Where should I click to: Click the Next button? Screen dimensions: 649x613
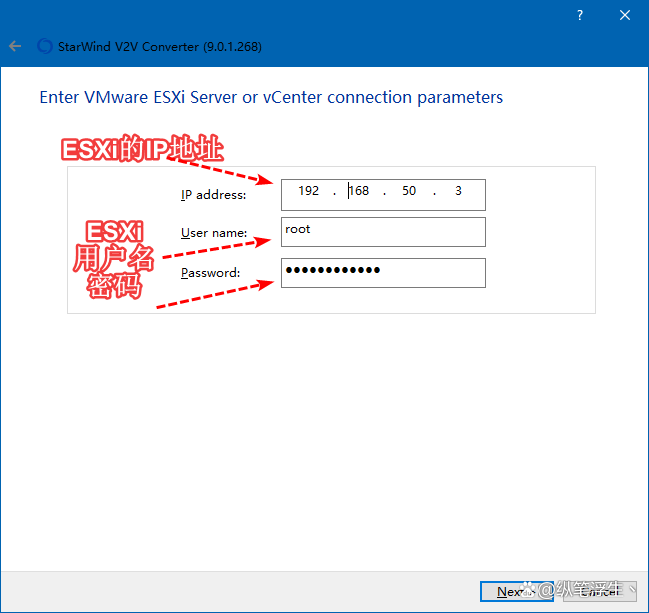(x=517, y=591)
